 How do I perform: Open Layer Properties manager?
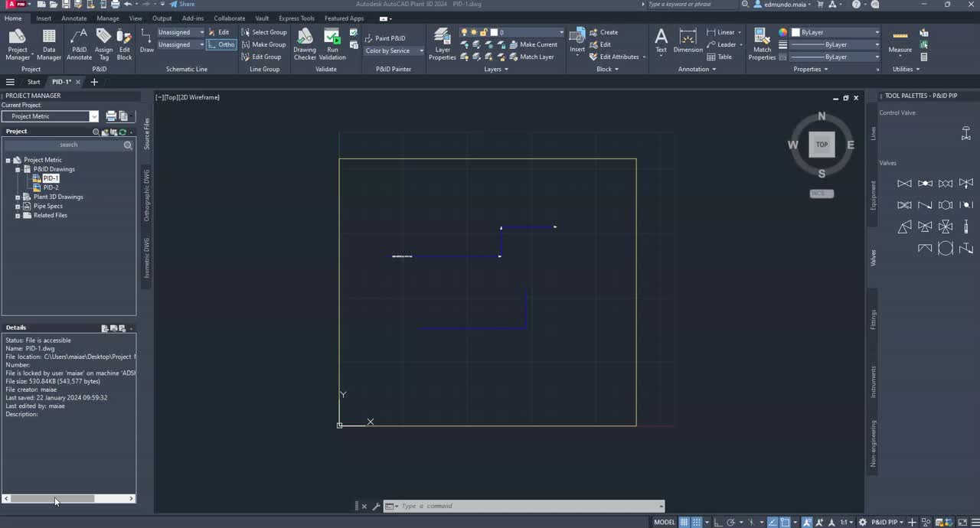pos(443,43)
